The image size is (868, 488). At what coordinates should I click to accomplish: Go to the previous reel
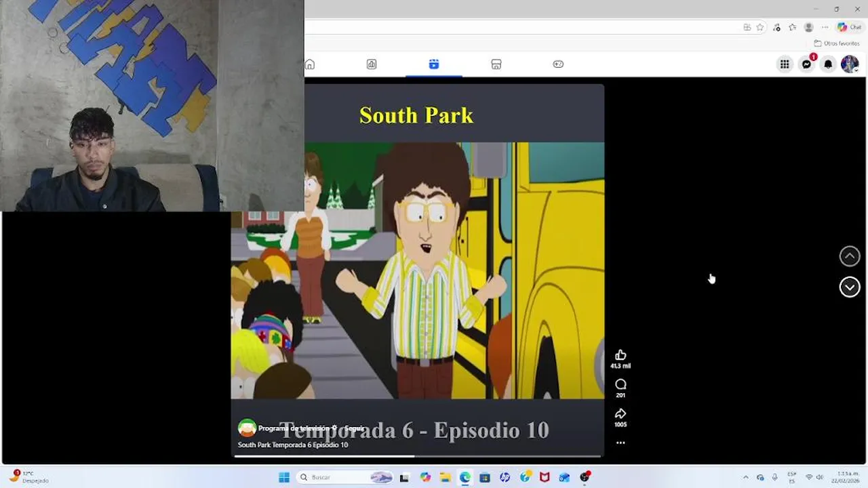tap(850, 256)
